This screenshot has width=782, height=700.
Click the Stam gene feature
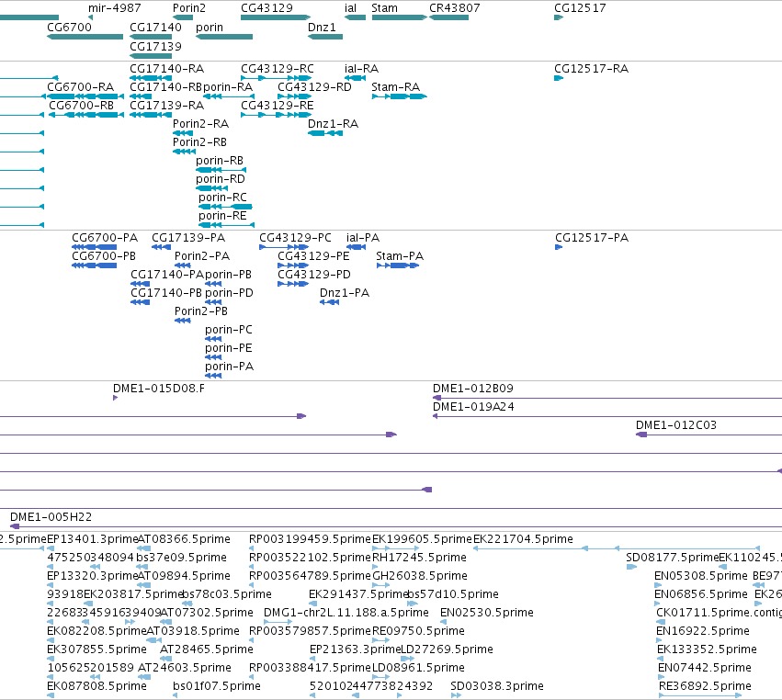coord(400,17)
